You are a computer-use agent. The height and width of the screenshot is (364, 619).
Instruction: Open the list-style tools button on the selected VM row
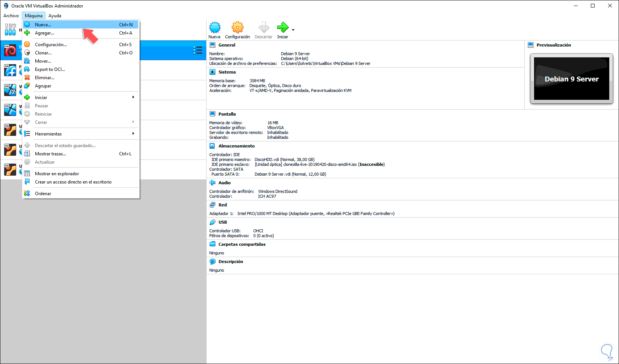point(198,50)
